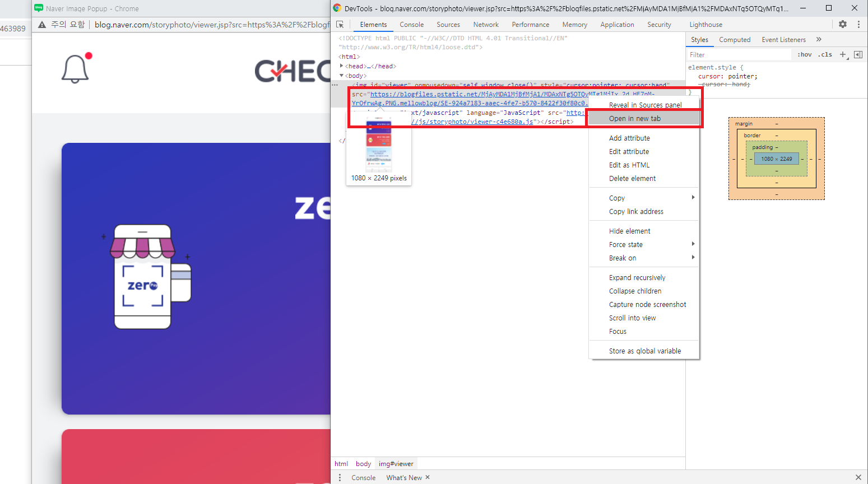
Task: Choose Edit as HTML
Action: pos(644,165)
